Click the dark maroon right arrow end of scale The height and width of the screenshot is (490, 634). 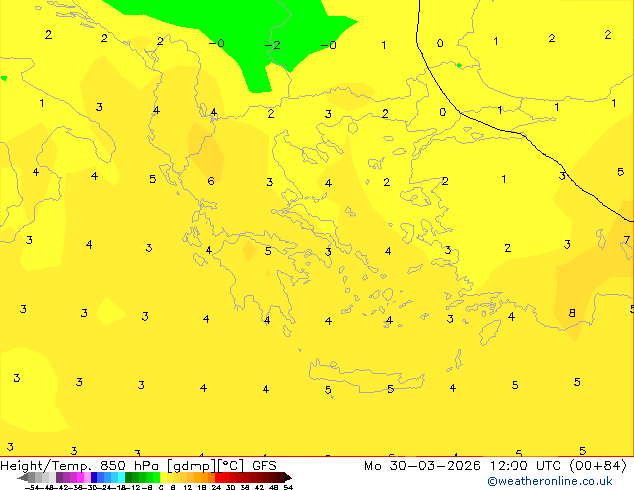tap(288, 477)
